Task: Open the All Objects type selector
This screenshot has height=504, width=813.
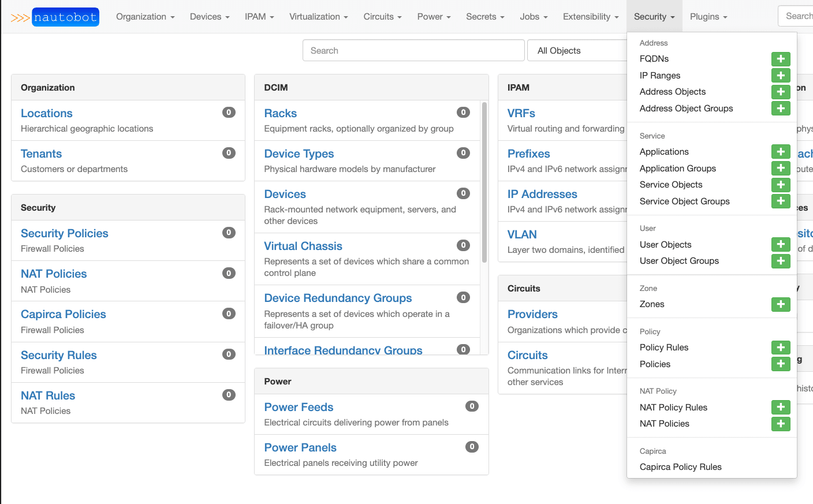Action: point(577,51)
